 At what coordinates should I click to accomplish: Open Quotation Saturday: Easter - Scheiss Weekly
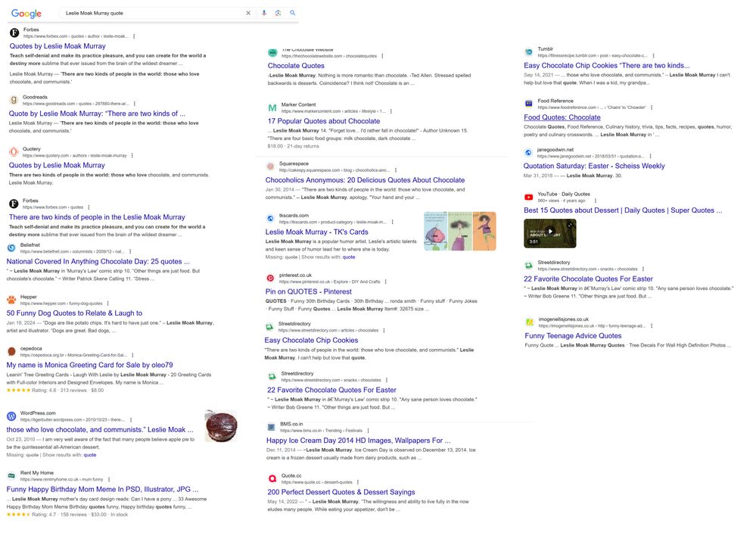click(594, 166)
